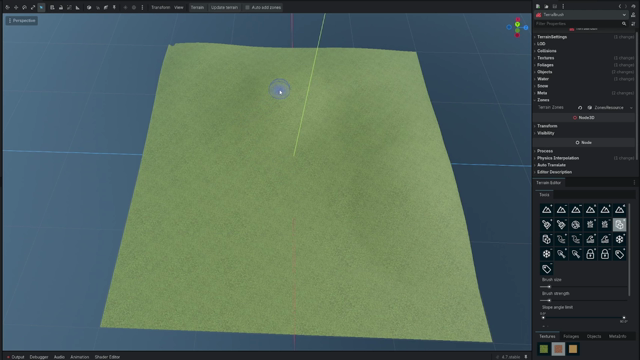Screen dimensions: 640x360
Task: Open the Debugger bottom panel tab
Action: [x=39, y=357]
